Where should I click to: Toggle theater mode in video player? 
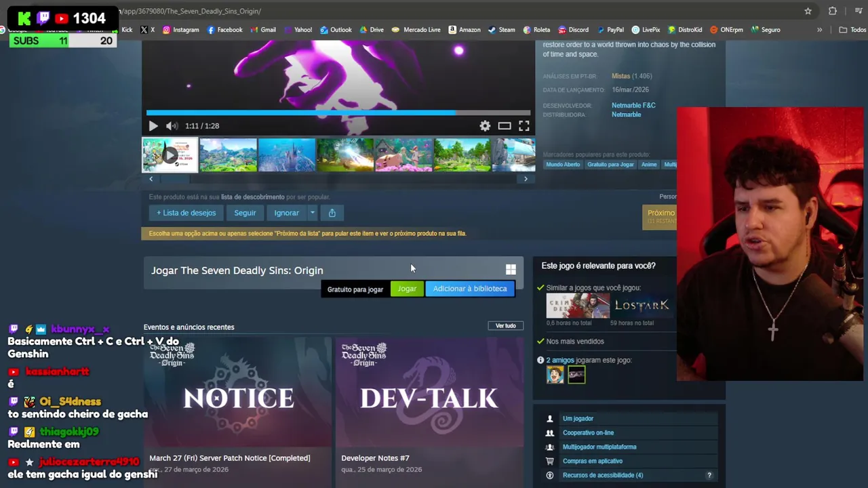pos(505,126)
